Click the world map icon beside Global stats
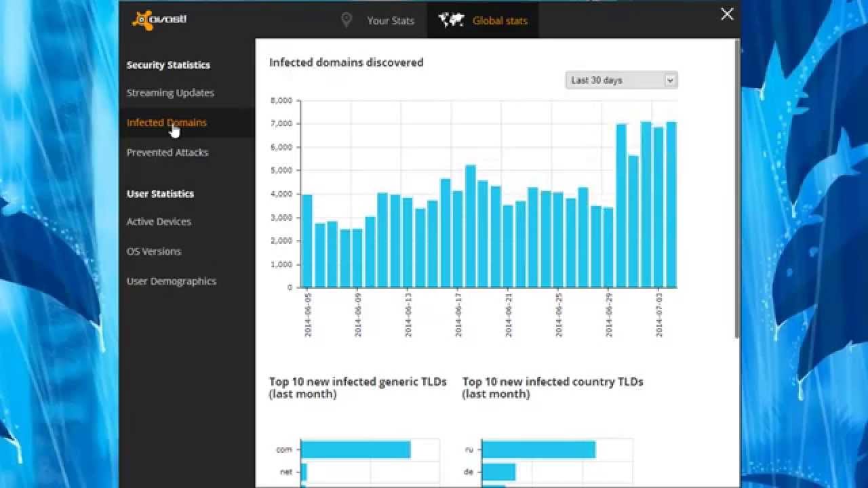Screen dimensions: 868x488 pos(452,20)
